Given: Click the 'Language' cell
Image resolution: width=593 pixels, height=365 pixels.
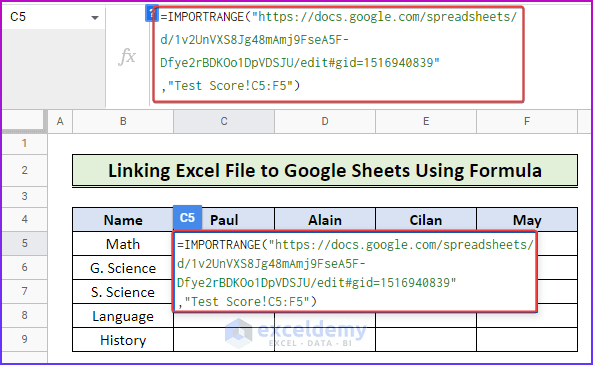Looking at the screenshot, I should tap(123, 316).
